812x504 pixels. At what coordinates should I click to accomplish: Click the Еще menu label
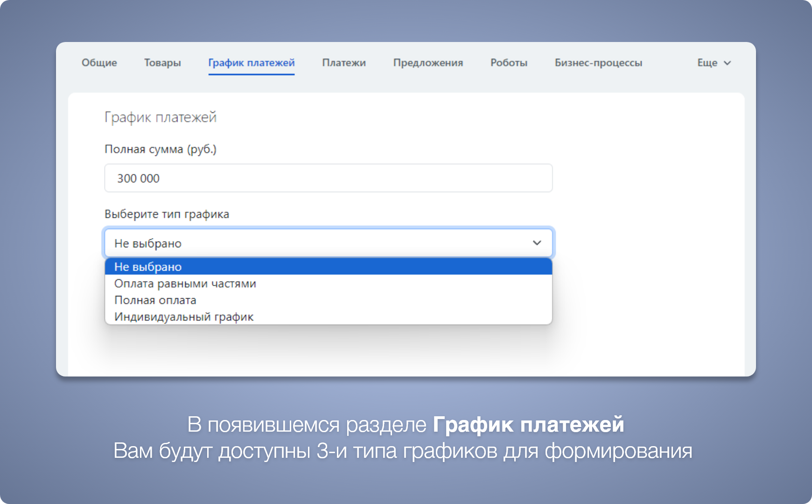[x=707, y=63]
